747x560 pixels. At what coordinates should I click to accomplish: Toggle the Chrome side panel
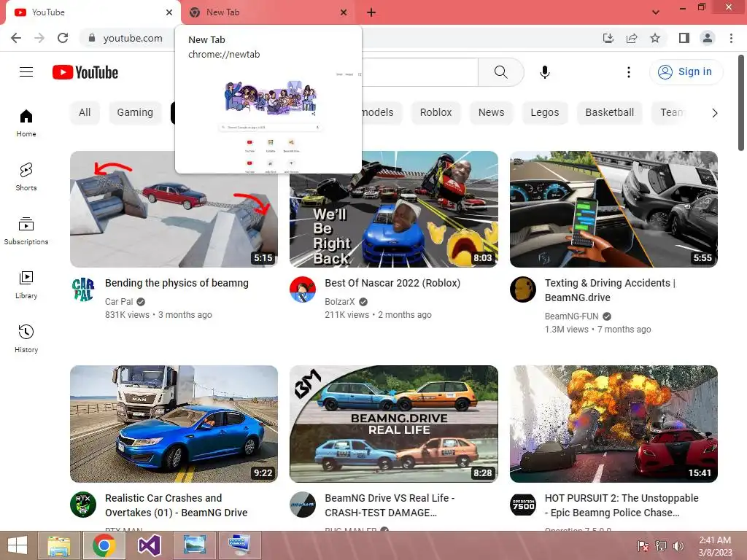684,38
